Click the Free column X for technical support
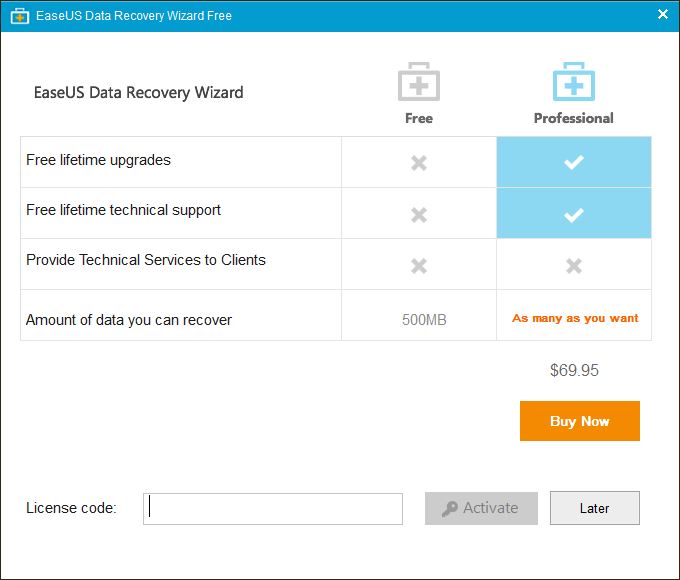 [x=419, y=215]
